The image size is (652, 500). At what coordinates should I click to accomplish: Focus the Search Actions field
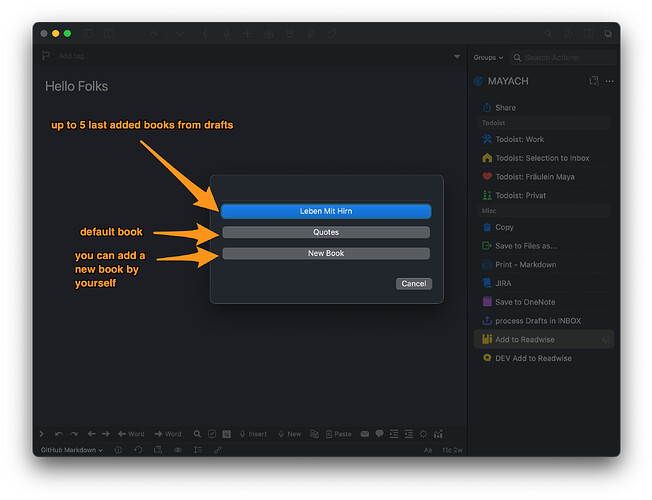click(563, 57)
